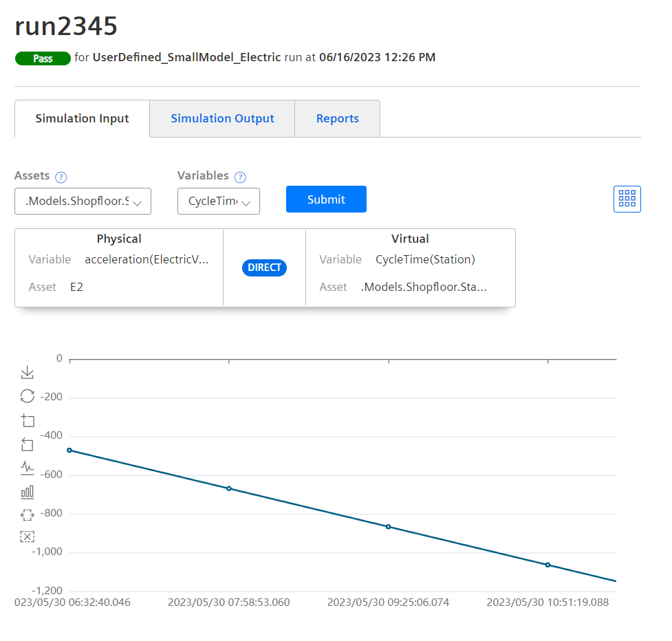Activate the chart area zoom tool
Image resolution: width=672 pixels, height=641 pixels.
28,420
